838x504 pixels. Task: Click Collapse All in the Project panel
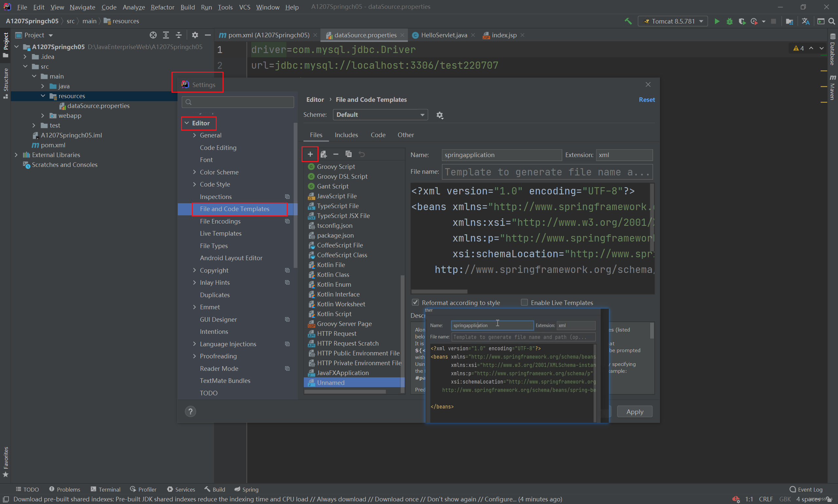pyautogui.click(x=179, y=35)
